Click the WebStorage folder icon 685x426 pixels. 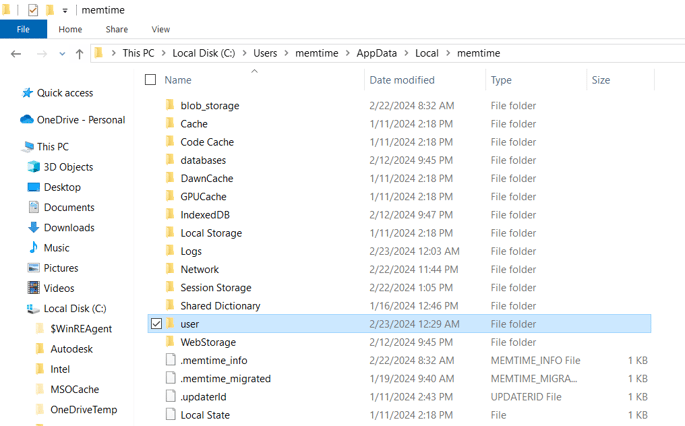pyautogui.click(x=170, y=342)
